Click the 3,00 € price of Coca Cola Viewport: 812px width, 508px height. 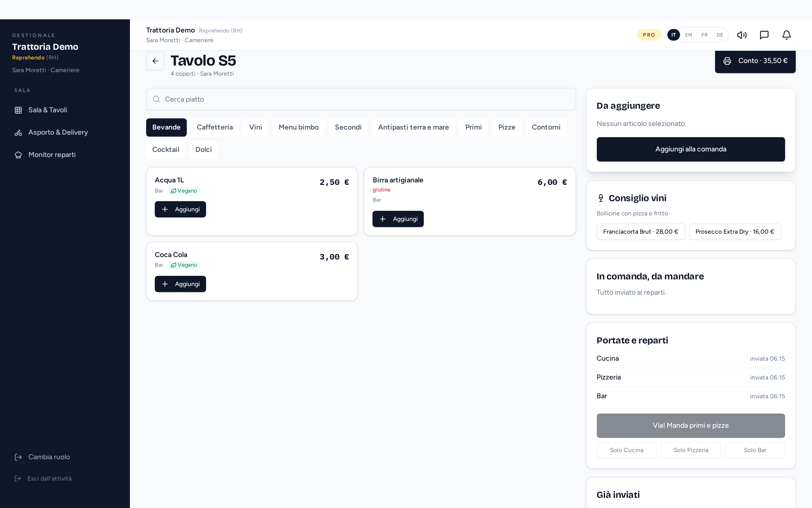click(334, 257)
